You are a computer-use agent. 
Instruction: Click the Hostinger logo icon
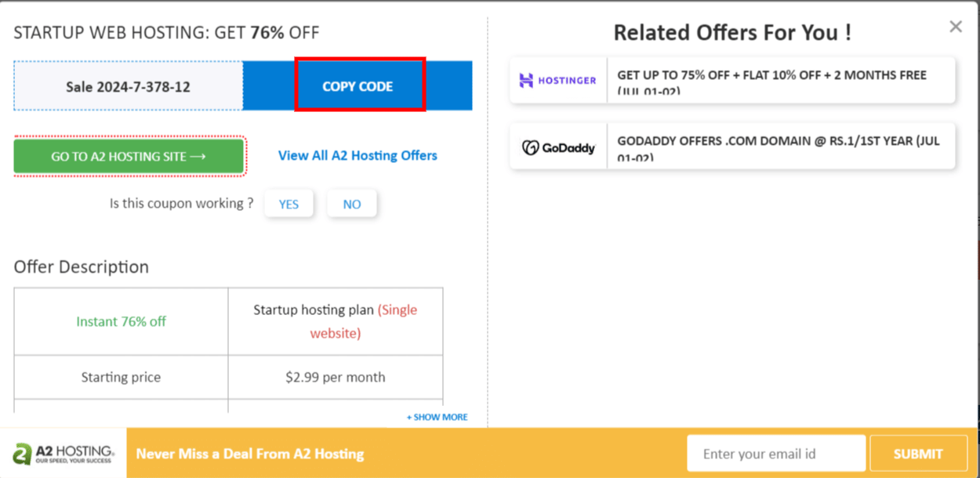click(557, 80)
